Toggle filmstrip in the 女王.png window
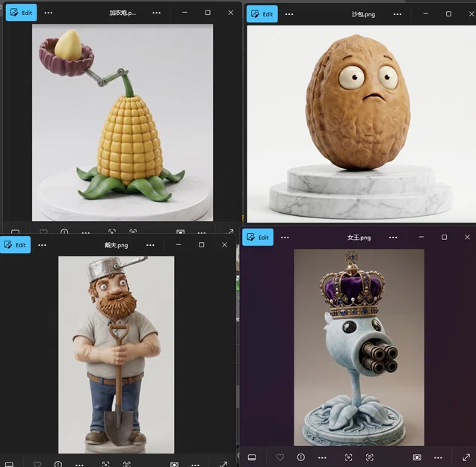The height and width of the screenshot is (467, 476). click(252, 457)
